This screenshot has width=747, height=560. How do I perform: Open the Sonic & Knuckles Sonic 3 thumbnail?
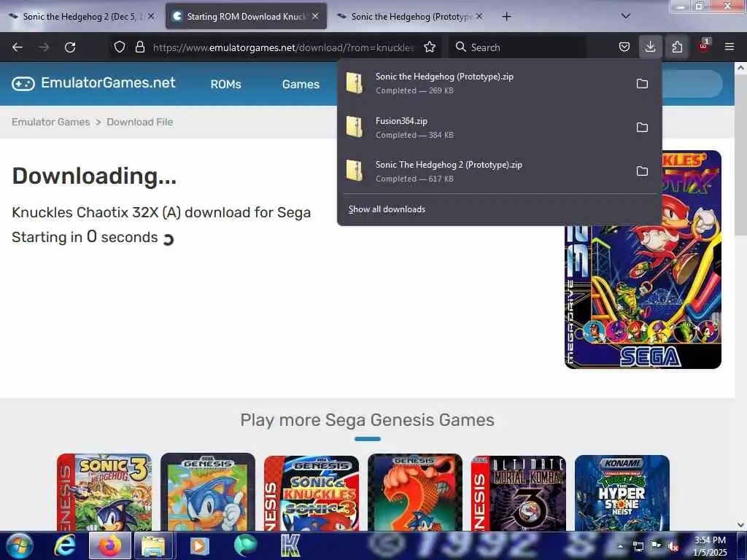tap(311, 492)
